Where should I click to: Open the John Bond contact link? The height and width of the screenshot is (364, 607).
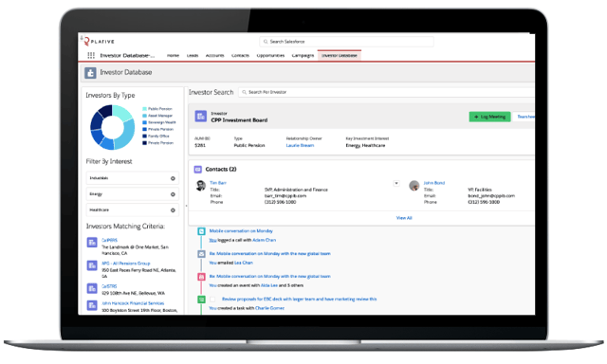[x=434, y=183]
